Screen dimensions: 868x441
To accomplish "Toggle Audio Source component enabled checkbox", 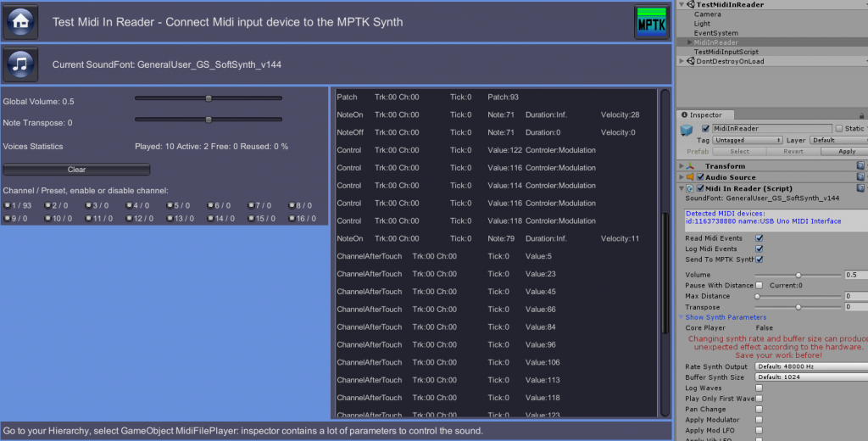I will coord(700,177).
